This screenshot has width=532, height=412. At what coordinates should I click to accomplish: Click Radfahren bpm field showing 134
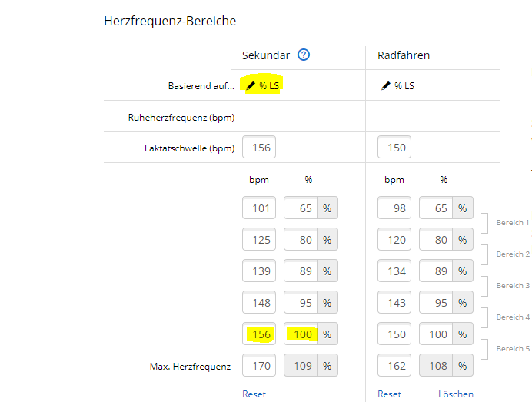click(x=394, y=271)
